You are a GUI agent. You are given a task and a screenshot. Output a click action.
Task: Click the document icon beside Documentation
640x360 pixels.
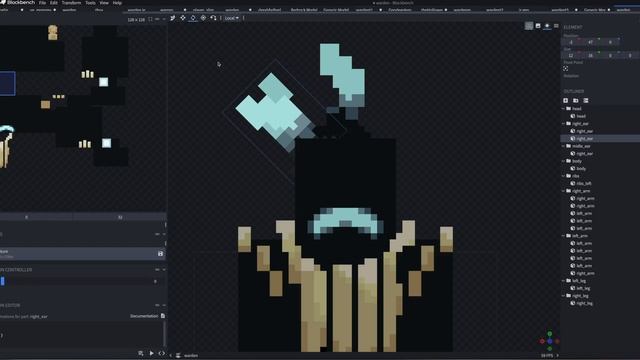(163, 316)
